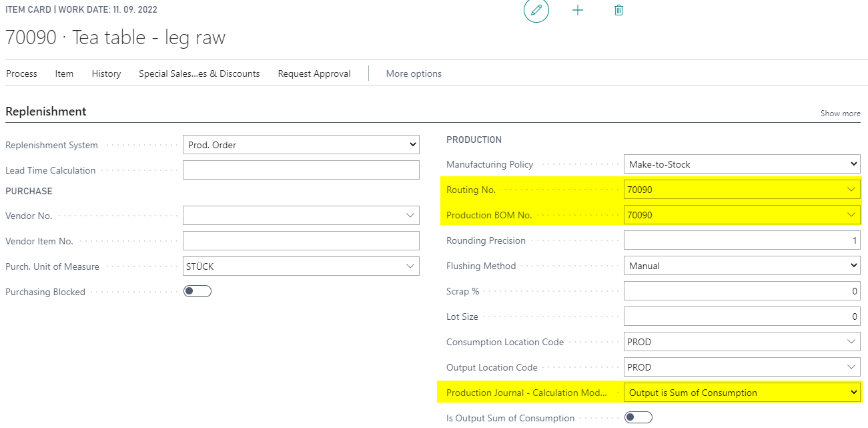
Task: Click the pencil edit icon
Action: [x=536, y=11]
